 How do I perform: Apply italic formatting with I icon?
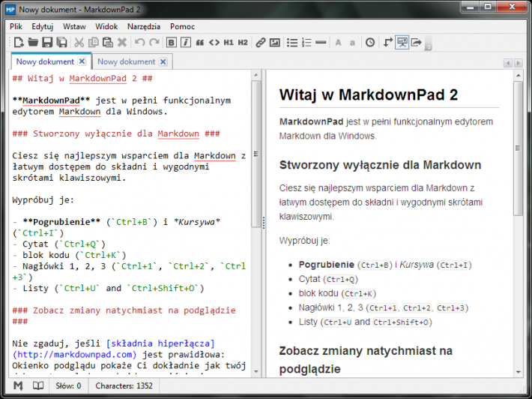[x=186, y=43]
